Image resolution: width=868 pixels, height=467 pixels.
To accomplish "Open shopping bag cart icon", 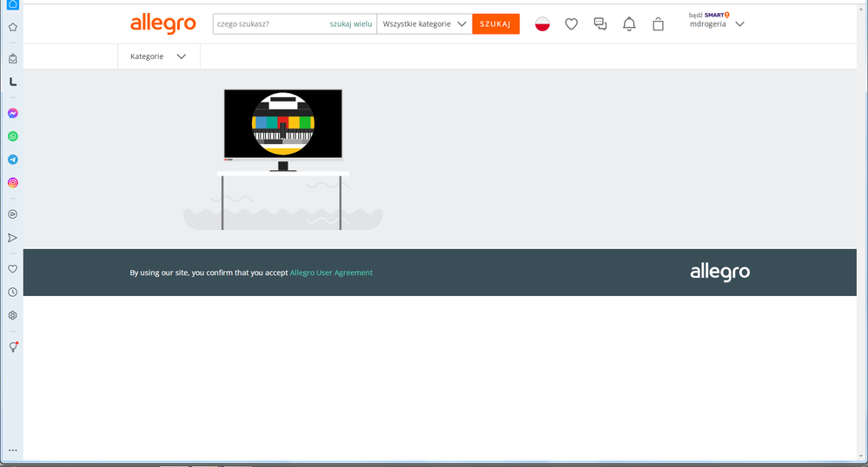I will (658, 23).
